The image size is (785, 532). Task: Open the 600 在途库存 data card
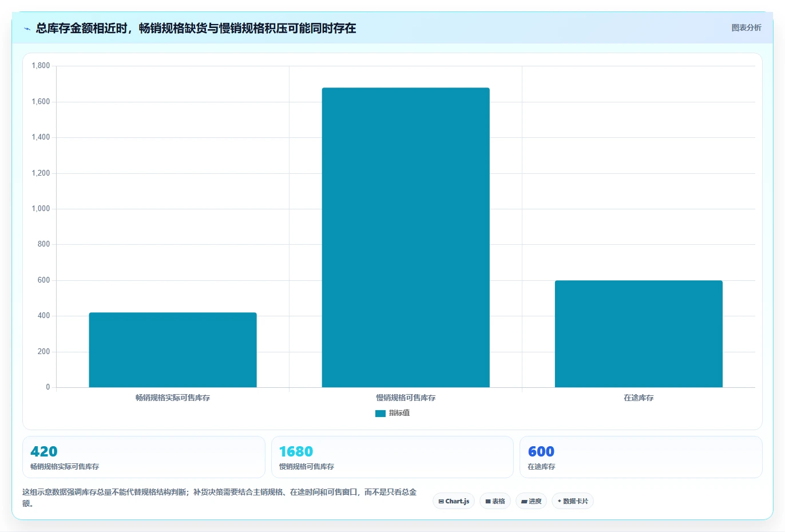click(641, 457)
